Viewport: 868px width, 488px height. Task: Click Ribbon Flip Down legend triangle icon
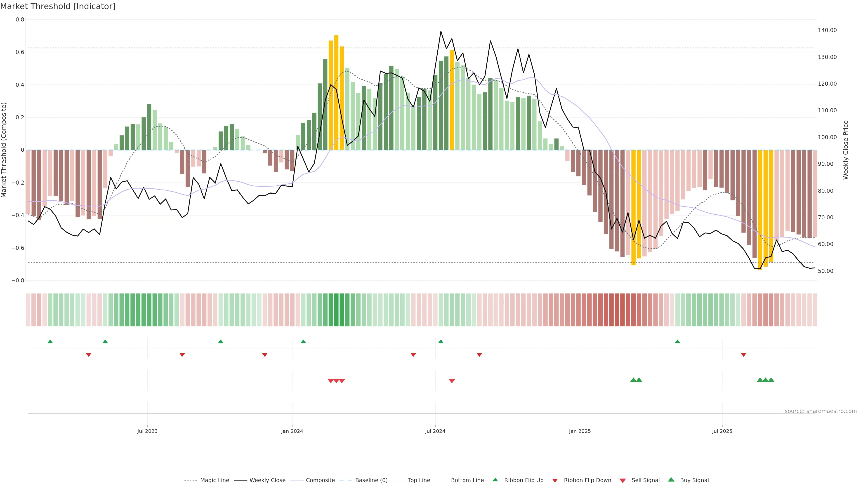tap(555, 481)
